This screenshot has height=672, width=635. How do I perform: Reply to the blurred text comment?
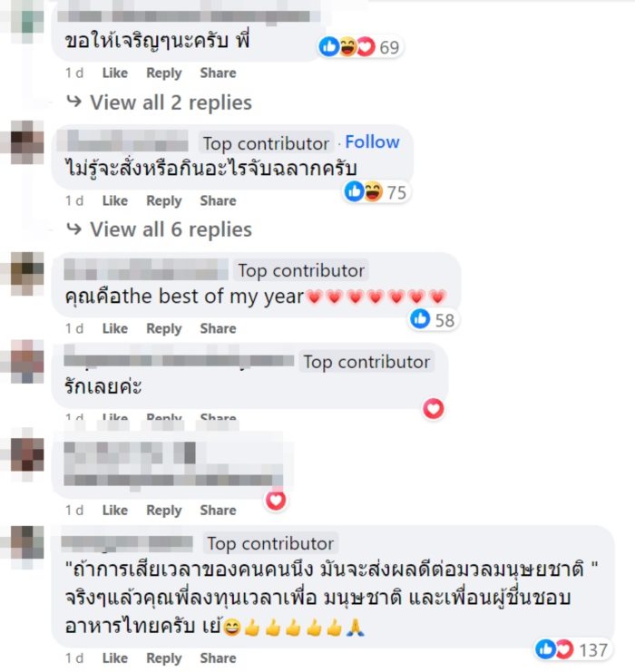(x=164, y=511)
